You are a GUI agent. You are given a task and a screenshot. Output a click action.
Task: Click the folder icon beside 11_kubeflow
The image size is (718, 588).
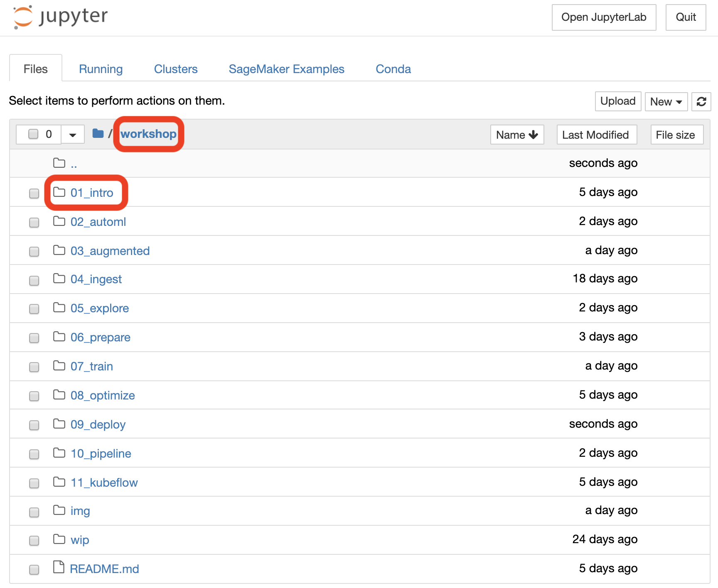click(59, 482)
